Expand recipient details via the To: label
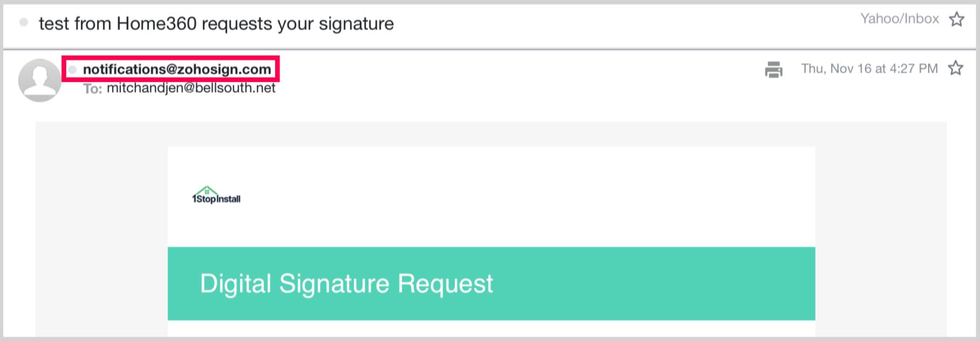980x341 pixels. [92, 89]
